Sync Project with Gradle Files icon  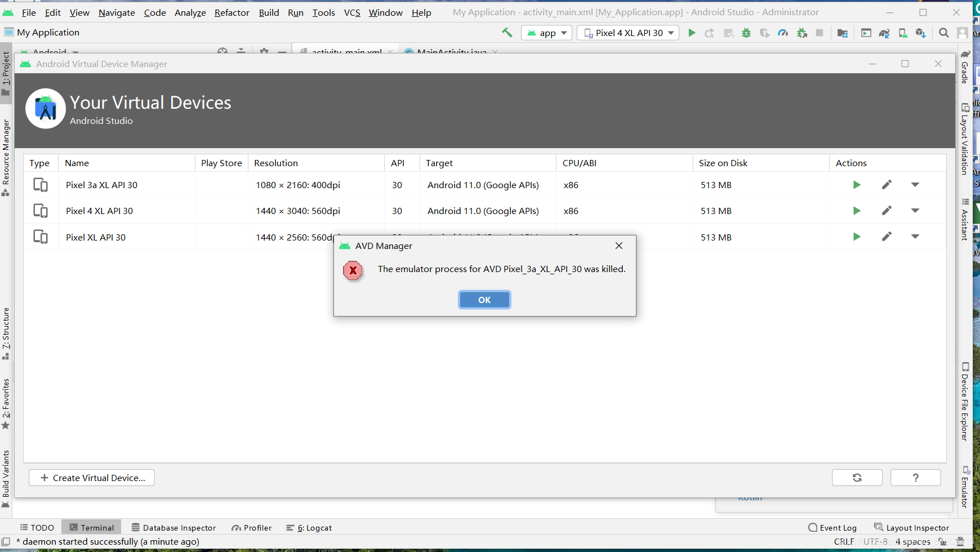tap(884, 33)
